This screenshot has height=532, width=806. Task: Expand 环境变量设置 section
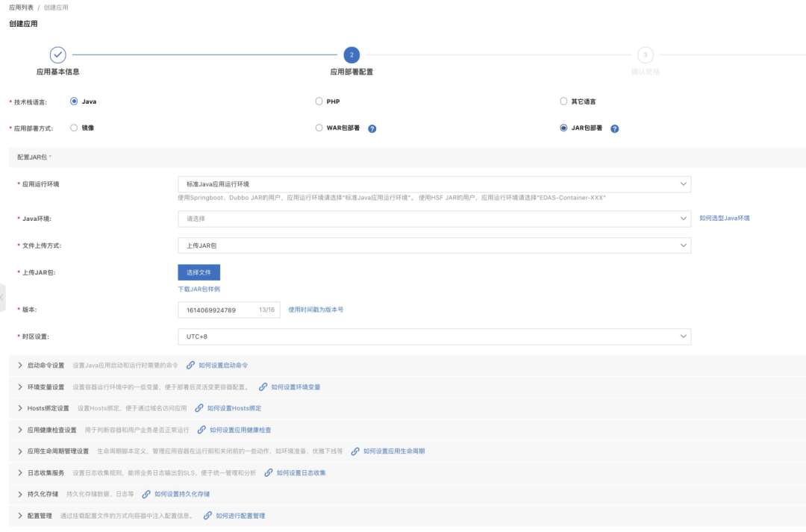pos(20,387)
